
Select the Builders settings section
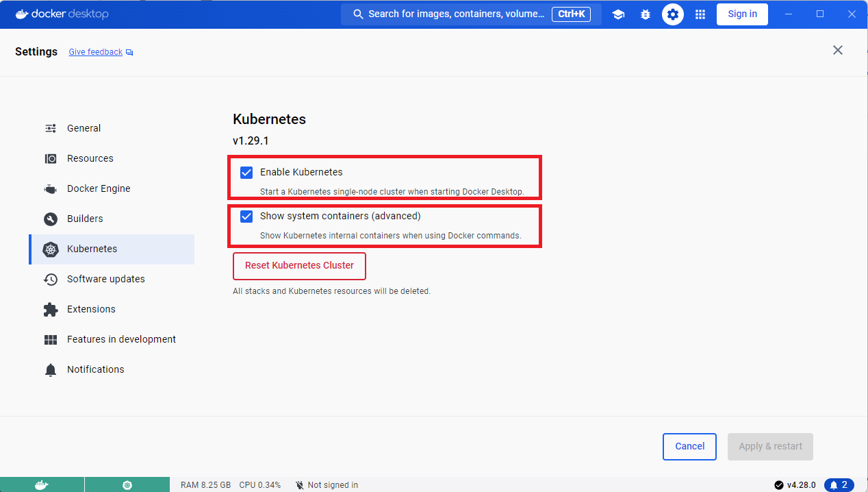click(x=85, y=219)
